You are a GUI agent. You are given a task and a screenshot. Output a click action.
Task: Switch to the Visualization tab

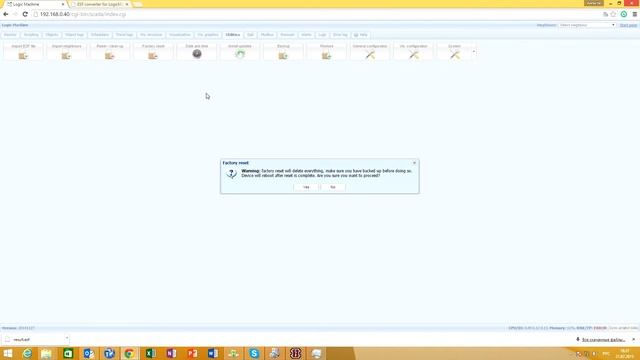pyautogui.click(x=180, y=35)
